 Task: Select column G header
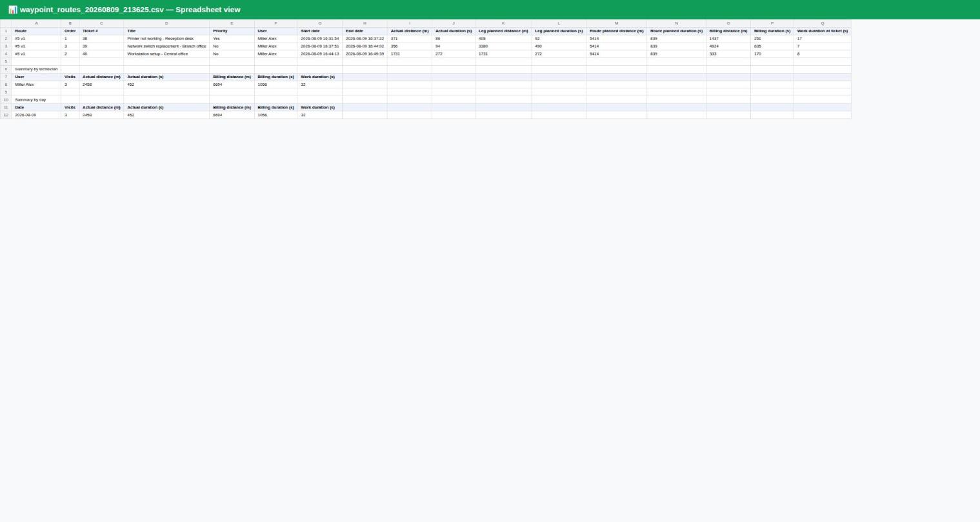pyautogui.click(x=320, y=23)
